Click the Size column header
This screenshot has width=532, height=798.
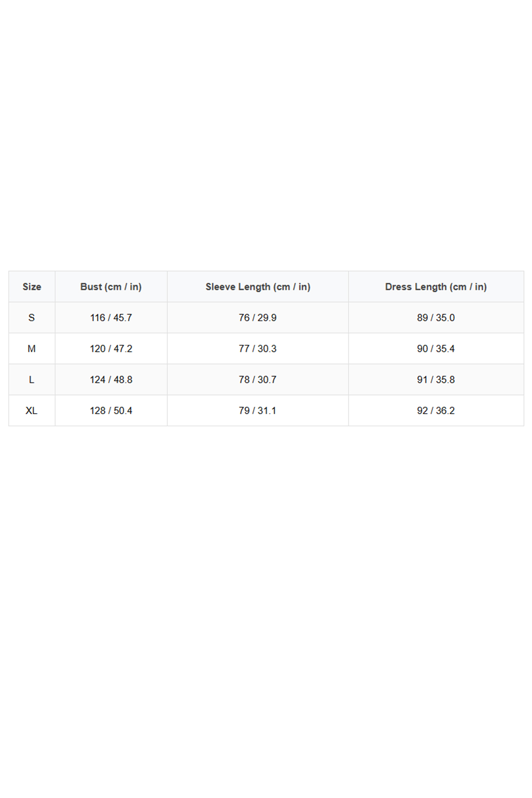click(32, 287)
